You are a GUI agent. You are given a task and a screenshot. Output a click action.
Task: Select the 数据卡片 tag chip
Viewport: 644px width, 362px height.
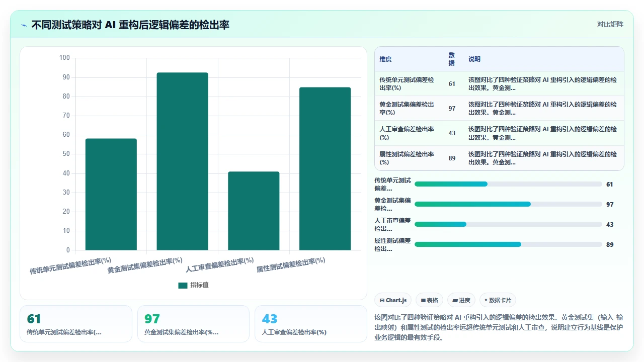point(498,300)
